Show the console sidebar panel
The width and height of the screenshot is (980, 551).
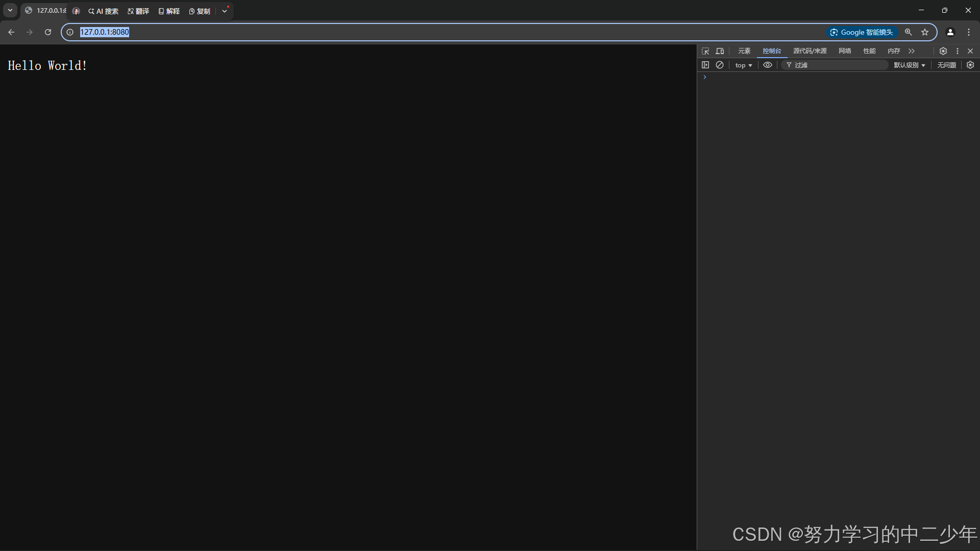[x=705, y=65]
